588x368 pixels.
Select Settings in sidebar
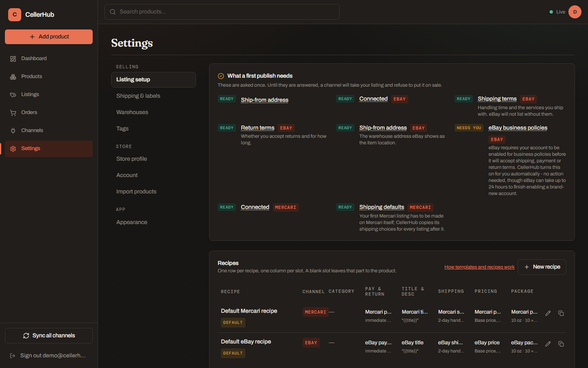pyautogui.click(x=49, y=149)
